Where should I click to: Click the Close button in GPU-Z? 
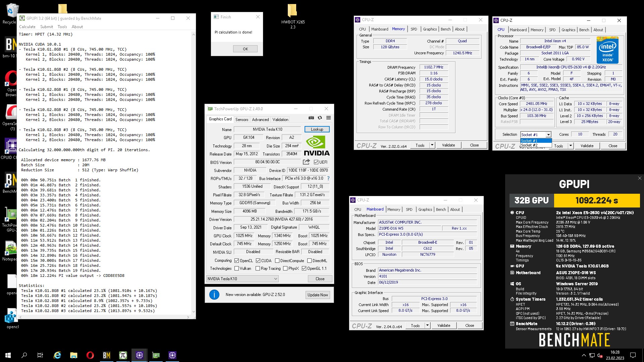click(320, 279)
